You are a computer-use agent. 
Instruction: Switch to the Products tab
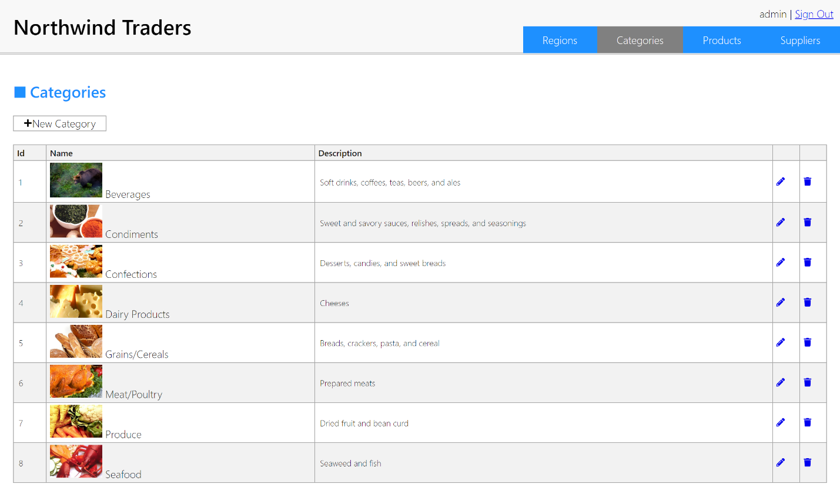tap(722, 40)
